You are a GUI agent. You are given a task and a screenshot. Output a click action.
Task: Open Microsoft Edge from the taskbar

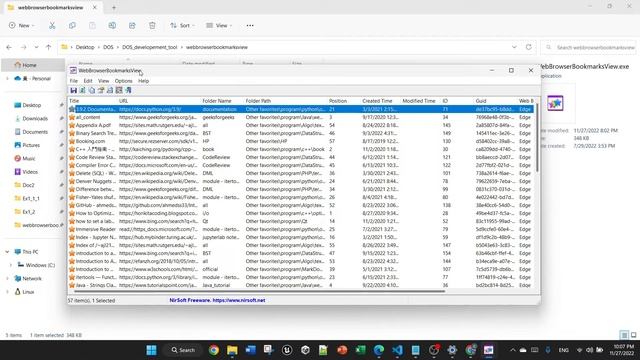379,350
